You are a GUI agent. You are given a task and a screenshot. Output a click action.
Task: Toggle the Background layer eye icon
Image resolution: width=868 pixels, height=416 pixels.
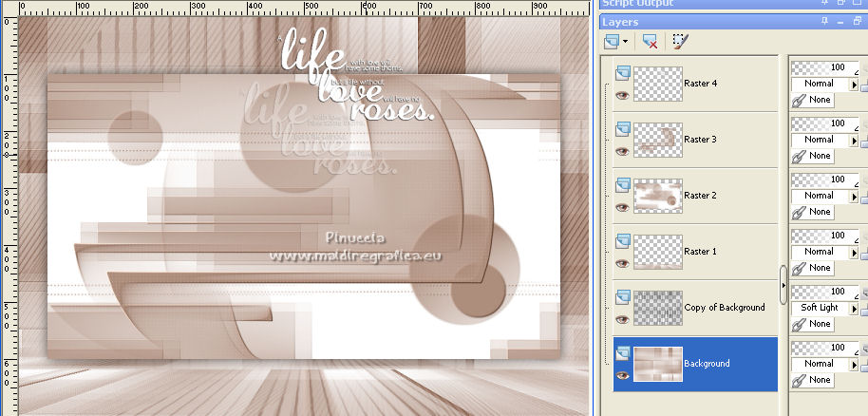click(622, 375)
